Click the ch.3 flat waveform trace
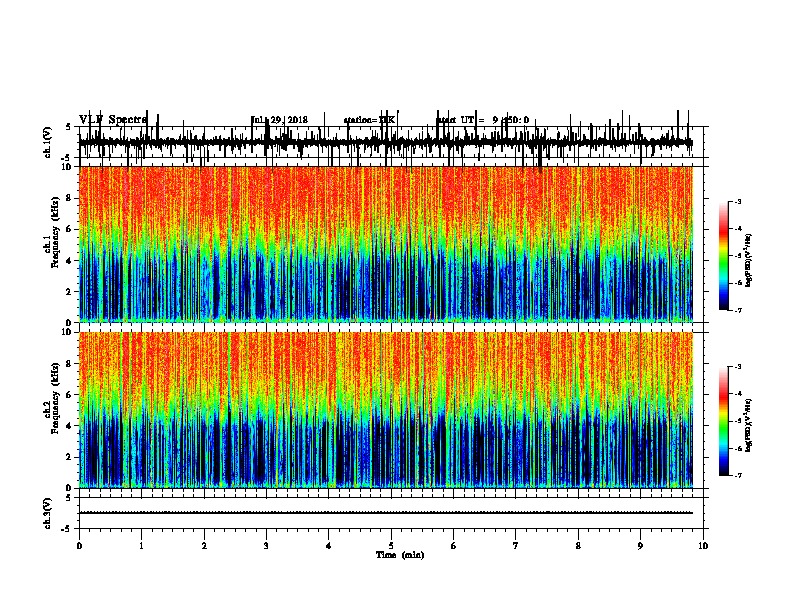Screen dimensions: 792x612 point(386,513)
